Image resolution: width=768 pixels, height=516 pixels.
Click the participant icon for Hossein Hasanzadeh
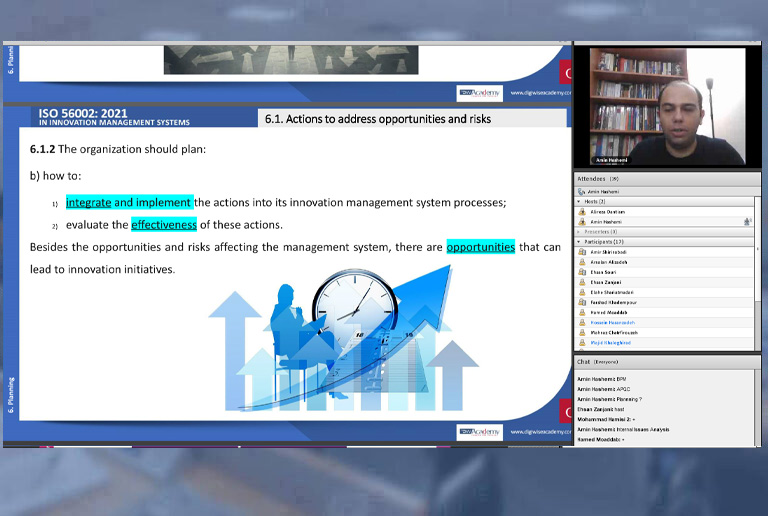pyautogui.click(x=582, y=322)
